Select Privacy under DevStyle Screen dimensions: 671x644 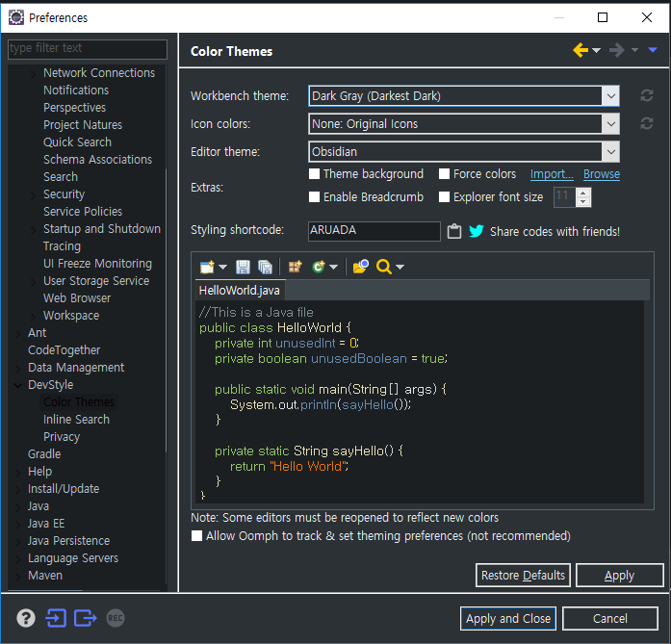pyautogui.click(x=62, y=436)
